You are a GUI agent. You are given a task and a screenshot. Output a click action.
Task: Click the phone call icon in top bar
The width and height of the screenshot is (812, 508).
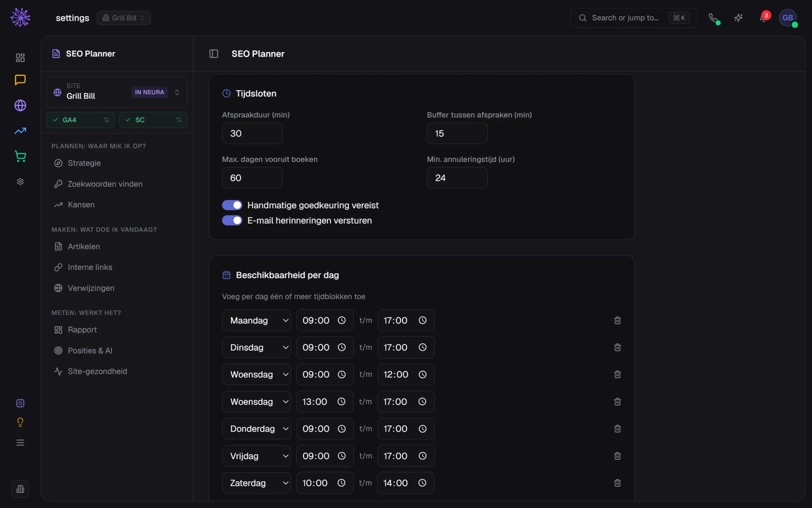pos(713,18)
